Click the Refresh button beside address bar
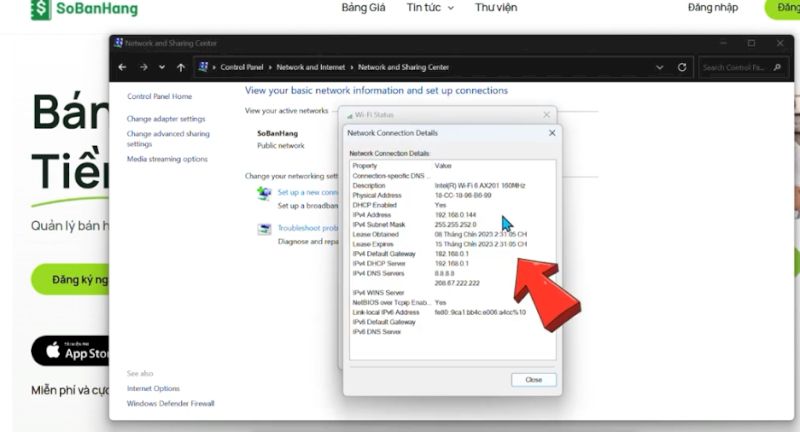The width and height of the screenshot is (800, 432). click(x=682, y=67)
